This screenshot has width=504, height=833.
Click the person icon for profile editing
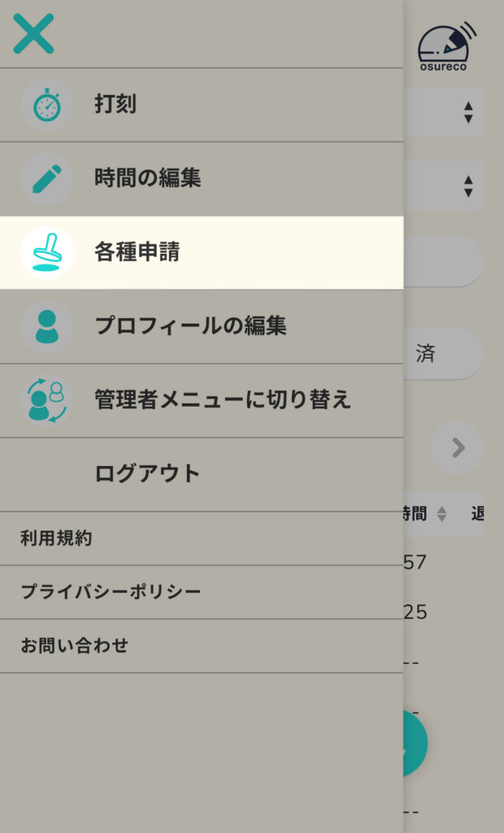(46, 326)
